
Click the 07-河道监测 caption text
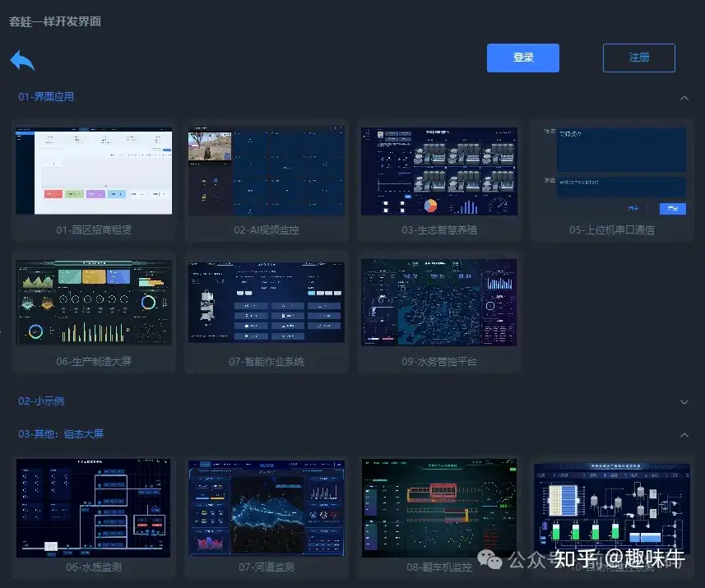(267, 567)
